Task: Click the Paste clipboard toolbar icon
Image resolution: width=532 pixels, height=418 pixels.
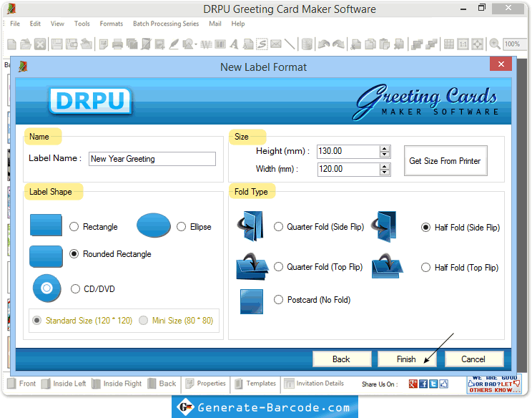Action: click(x=385, y=44)
